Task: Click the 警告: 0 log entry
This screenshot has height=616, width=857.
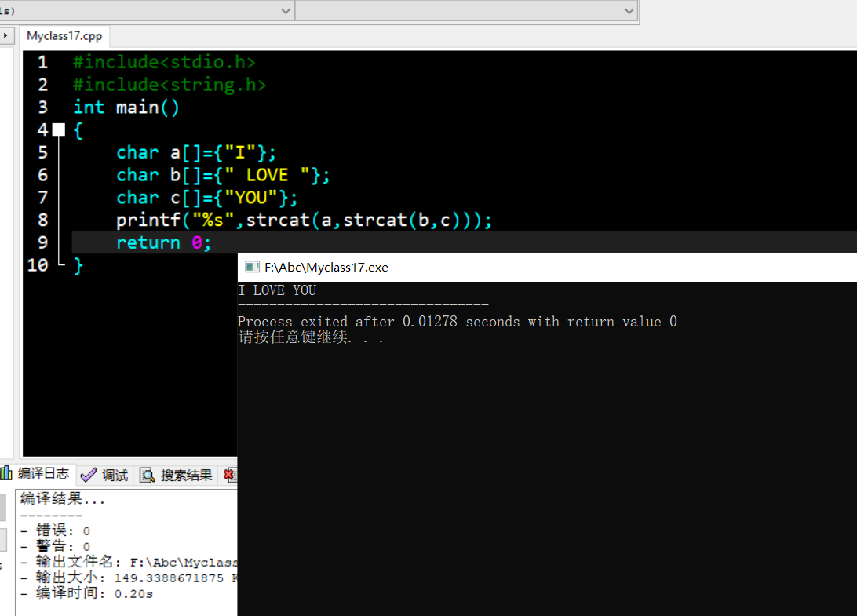Action: [x=57, y=546]
